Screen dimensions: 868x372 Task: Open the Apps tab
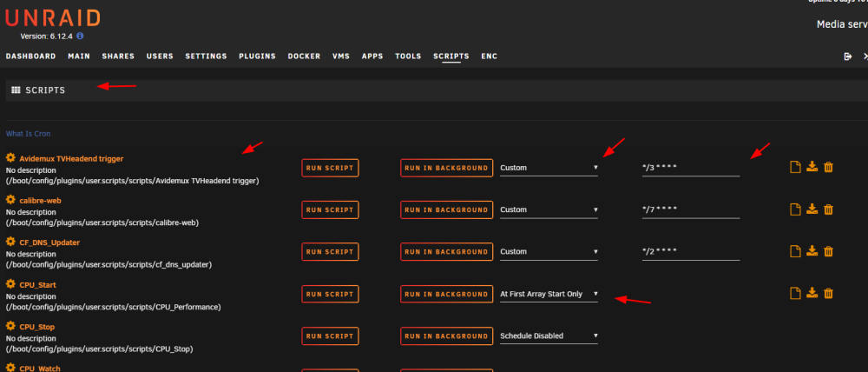tap(372, 56)
